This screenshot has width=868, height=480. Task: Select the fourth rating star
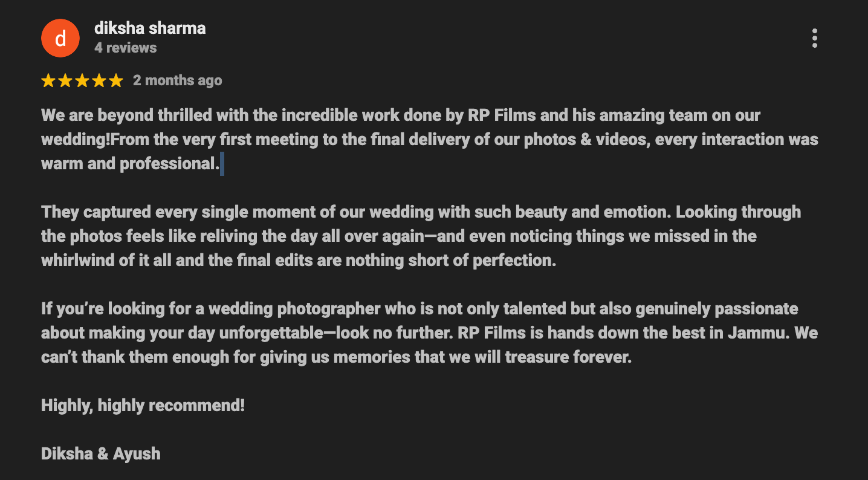99,80
